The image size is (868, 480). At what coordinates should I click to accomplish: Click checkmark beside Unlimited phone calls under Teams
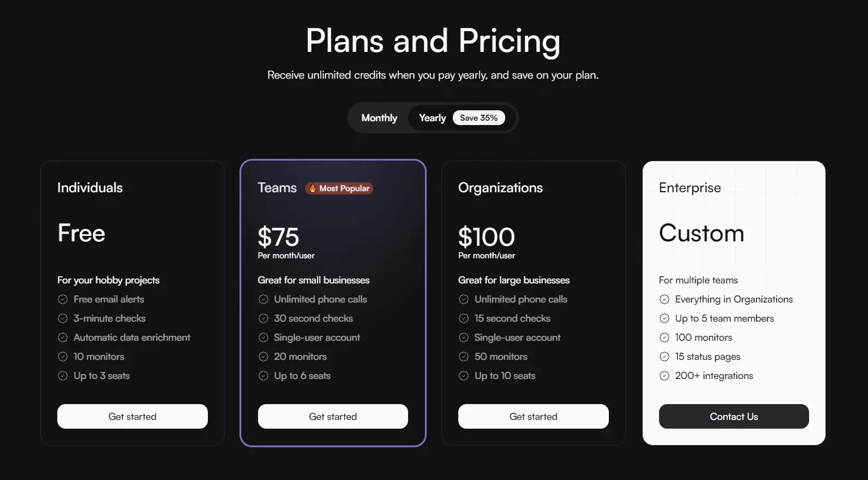pyautogui.click(x=262, y=299)
